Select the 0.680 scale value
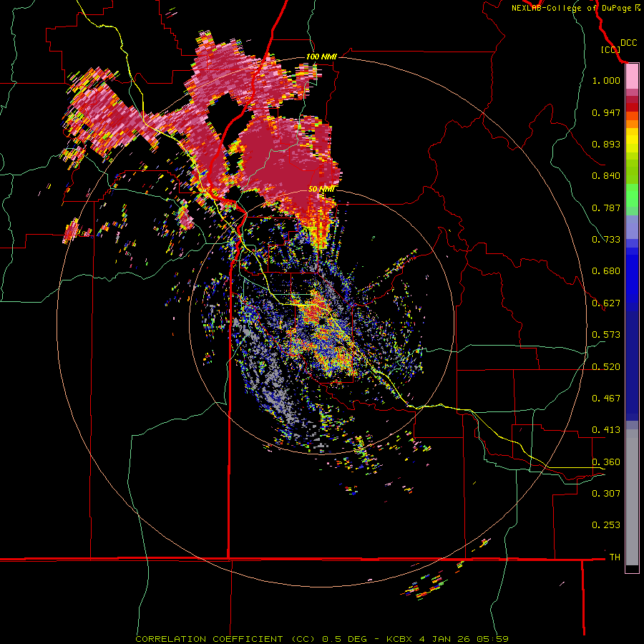Image resolution: width=644 pixels, height=644 pixels. pyautogui.click(x=606, y=271)
